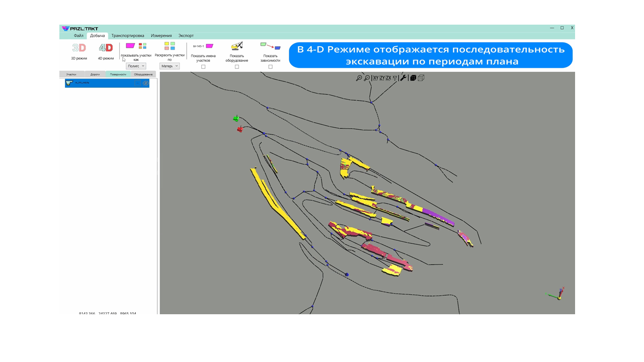This screenshot has width=644, height=362.
Task: Open viewport settings wrench icon
Action: click(403, 78)
